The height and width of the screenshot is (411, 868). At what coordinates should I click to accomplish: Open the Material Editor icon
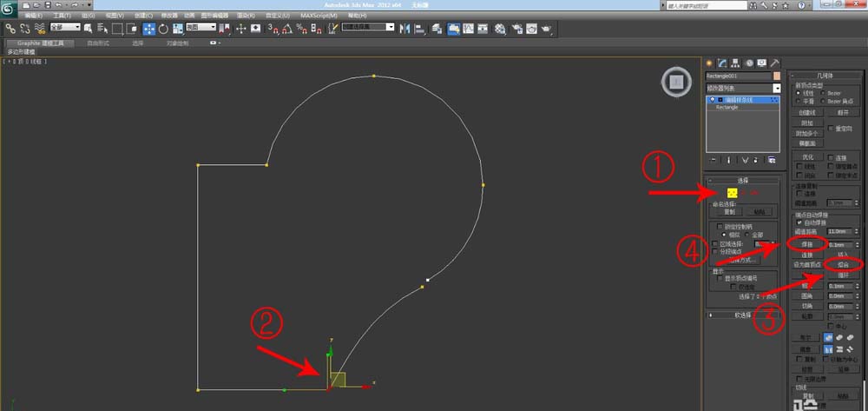pyautogui.click(x=500, y=29)
